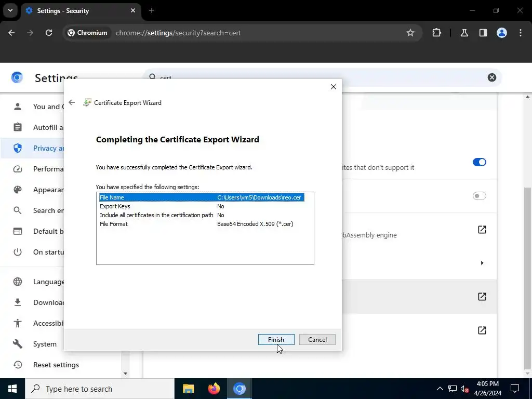Open external link in highlighted settings row
The height and width of the screenshot is (399, 532).
click(x=482, y=297)
